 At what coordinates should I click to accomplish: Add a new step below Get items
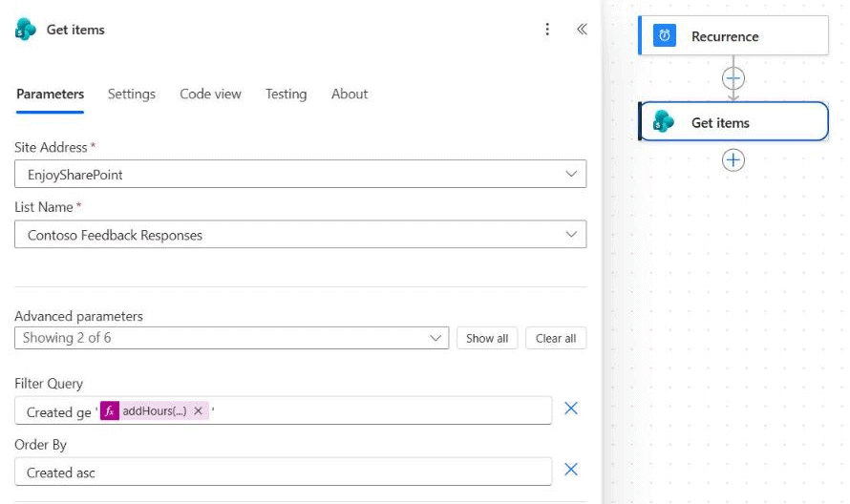pyautogui.click(x=733, y=160)
